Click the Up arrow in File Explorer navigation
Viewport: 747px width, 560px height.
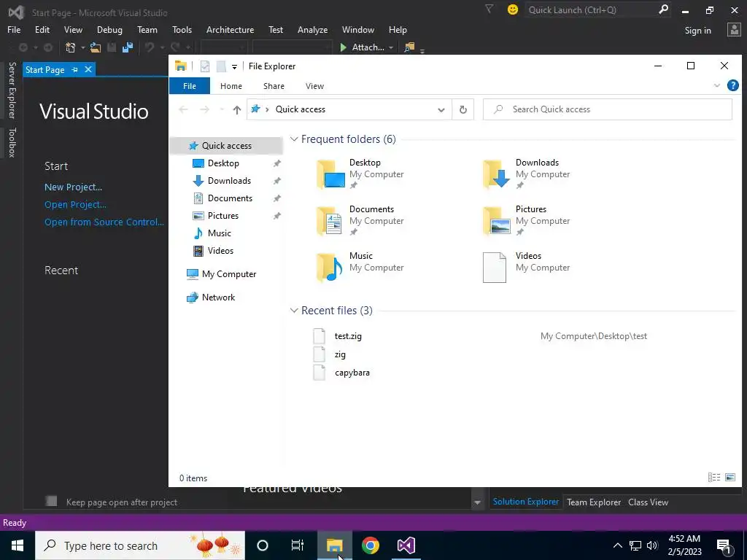237,109
